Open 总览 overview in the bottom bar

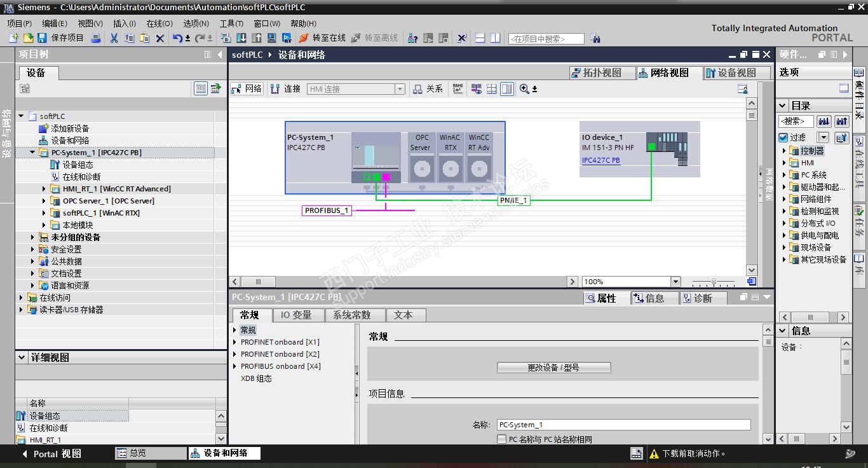150,453
